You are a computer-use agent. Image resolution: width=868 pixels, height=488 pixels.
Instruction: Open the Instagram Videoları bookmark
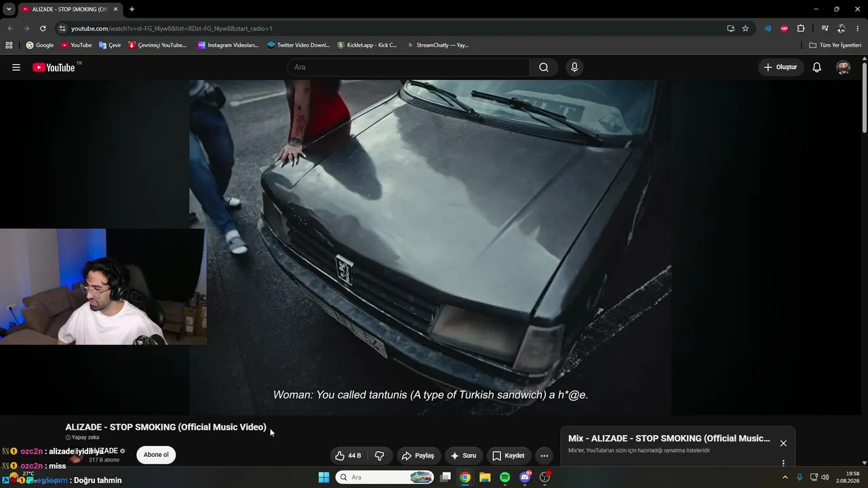click(x=229, y=45)
